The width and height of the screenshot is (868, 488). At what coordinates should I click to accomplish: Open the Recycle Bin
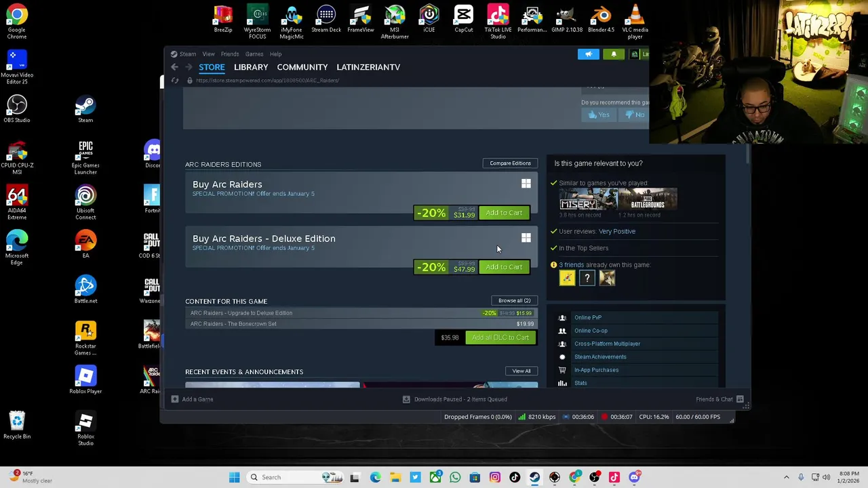tap(17, 426)
